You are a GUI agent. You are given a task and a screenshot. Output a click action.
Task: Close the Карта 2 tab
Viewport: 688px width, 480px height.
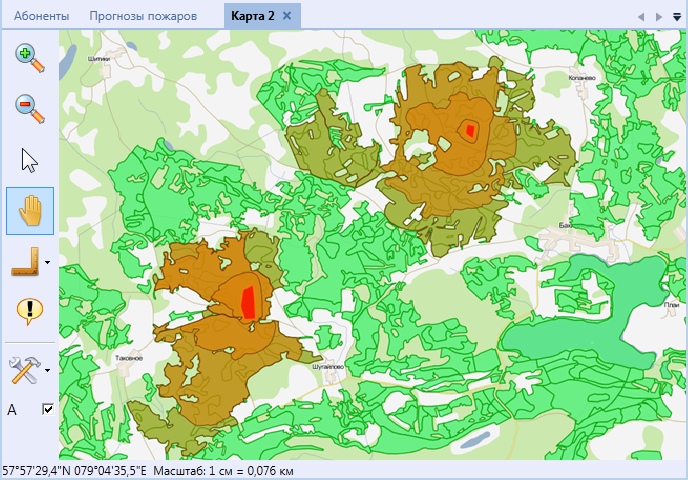[x=287, y=16]
